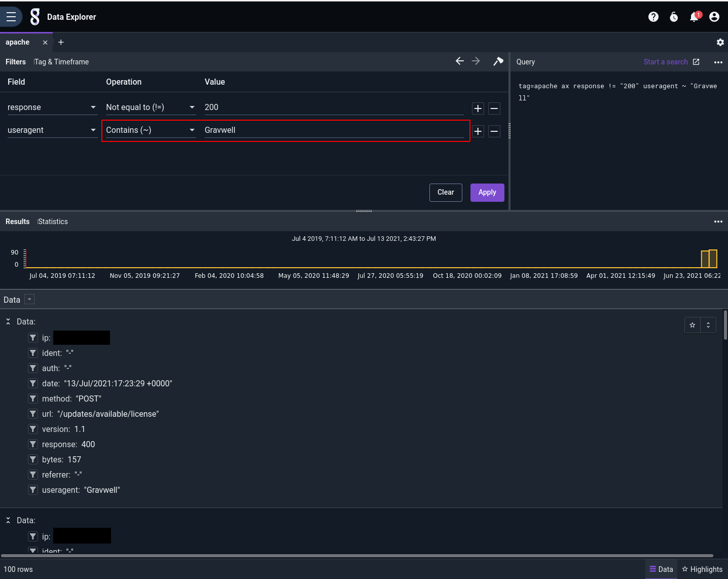Viewport: 728px width, 579px height.
Task: Switch to Data view at bottom
Action: click(662, 569)
